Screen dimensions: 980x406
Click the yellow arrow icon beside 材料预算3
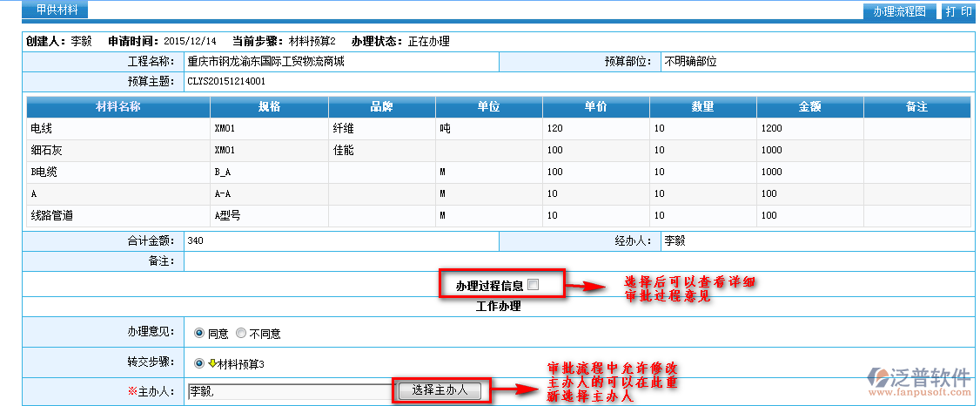click(x=211, y=363)
